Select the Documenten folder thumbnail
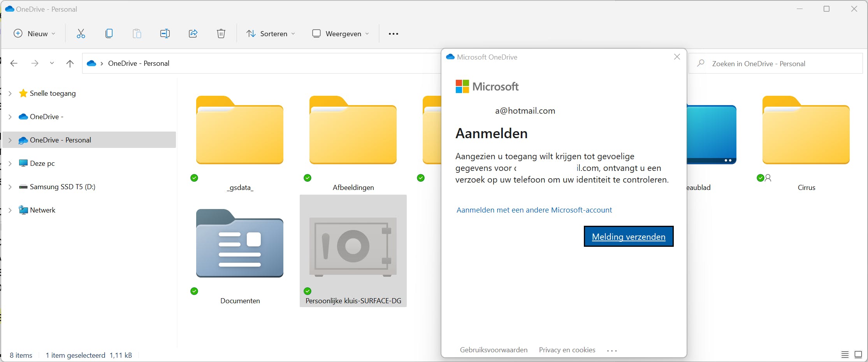 click(x=240, y=244)
